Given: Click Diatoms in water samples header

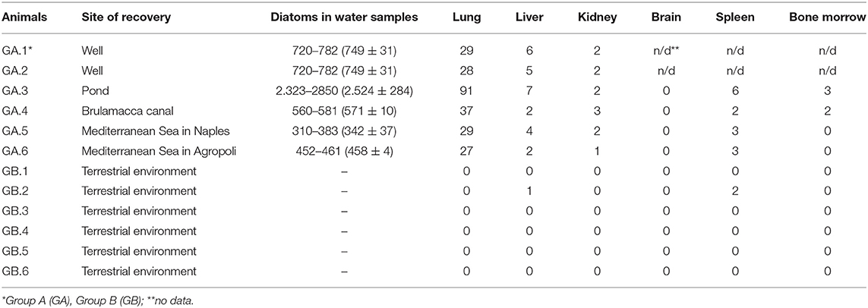Looking at the screenshot, I should 344,17.
